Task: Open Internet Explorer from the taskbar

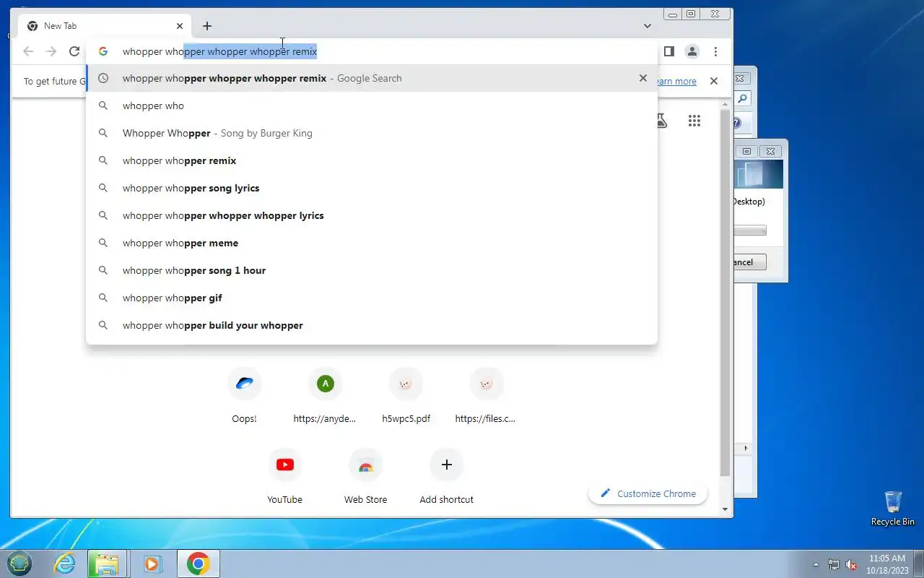Action: pyautogui.click(x=65, y=564)
